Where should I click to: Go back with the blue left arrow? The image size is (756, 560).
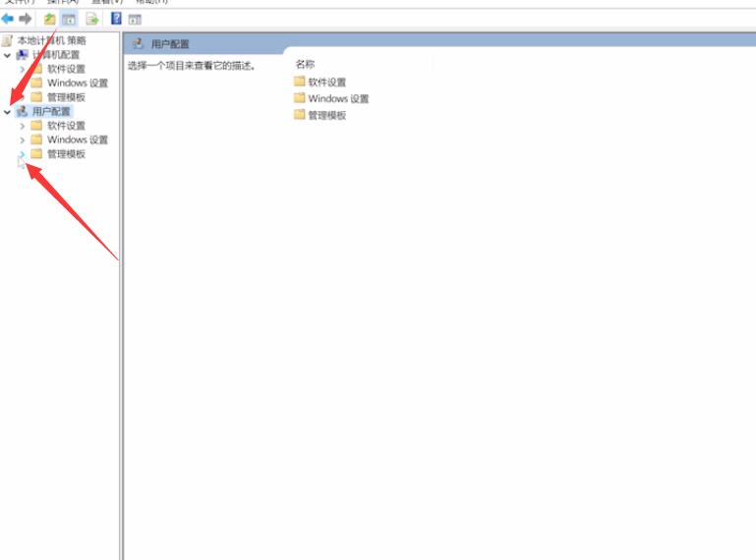(7, 19)
